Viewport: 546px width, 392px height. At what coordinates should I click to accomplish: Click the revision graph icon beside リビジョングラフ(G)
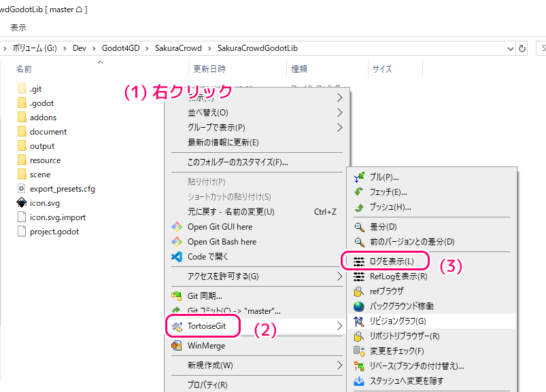coord(358,321)
